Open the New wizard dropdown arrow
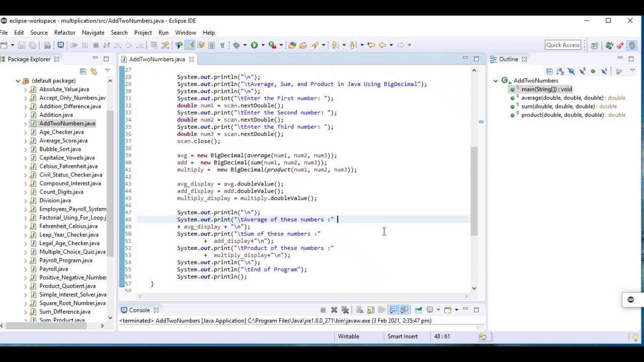Image resolution: width=644 pixels, height=362 pixels. (x=12, y=45)
